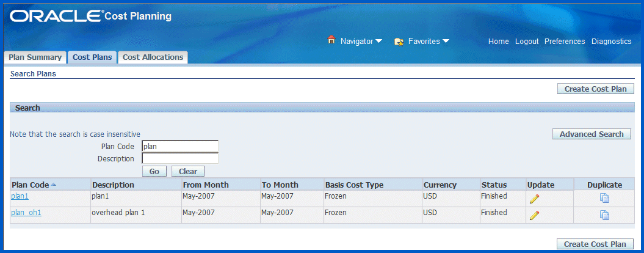Duplicate the plan_oh1 row using its copy icon
The height and width of the screenshot is (253, 644).
click(604, 215)
